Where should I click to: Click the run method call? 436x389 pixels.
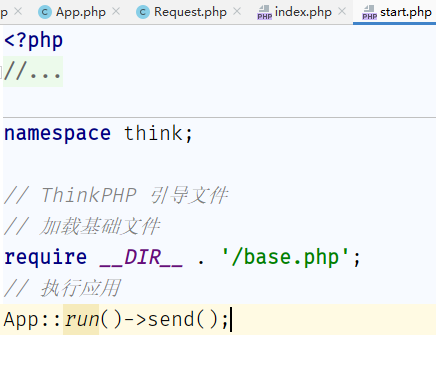coord(81,319)
